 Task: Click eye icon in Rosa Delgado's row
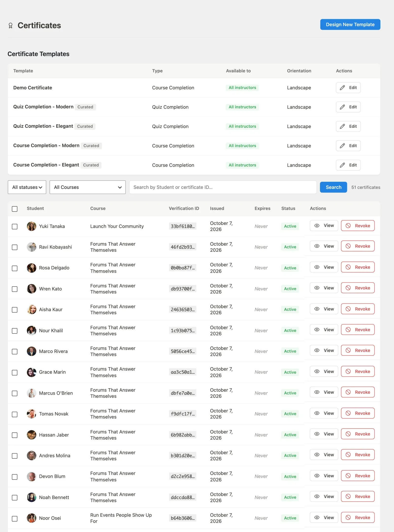click(317, 267)
